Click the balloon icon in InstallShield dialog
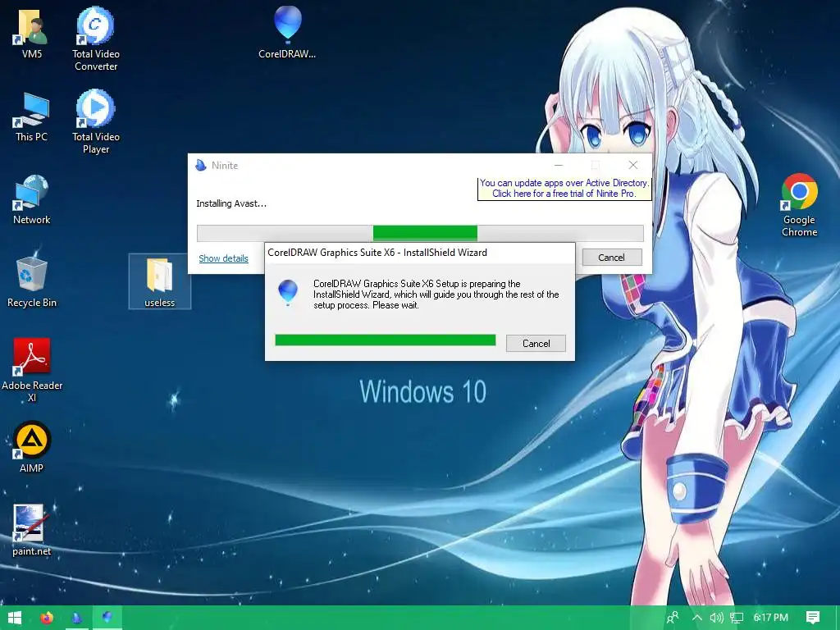The image size is (840, 630). (288, 293)
